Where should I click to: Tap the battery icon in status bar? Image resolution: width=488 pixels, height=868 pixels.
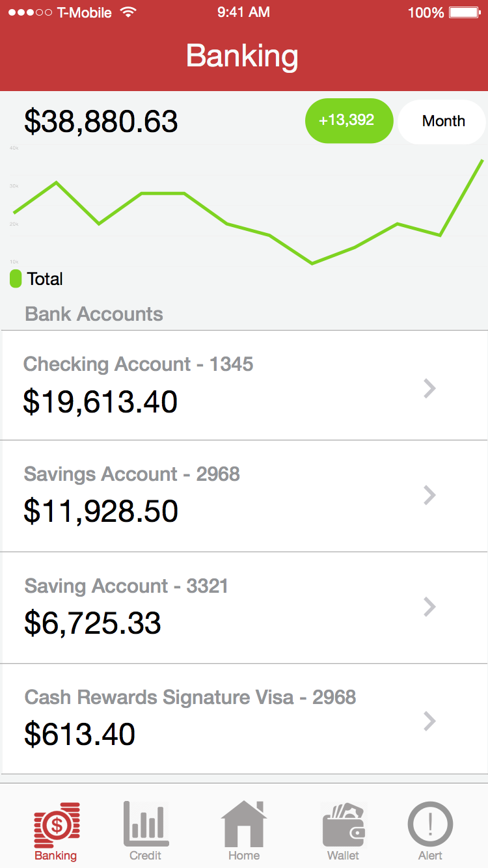tap(465, 12)
